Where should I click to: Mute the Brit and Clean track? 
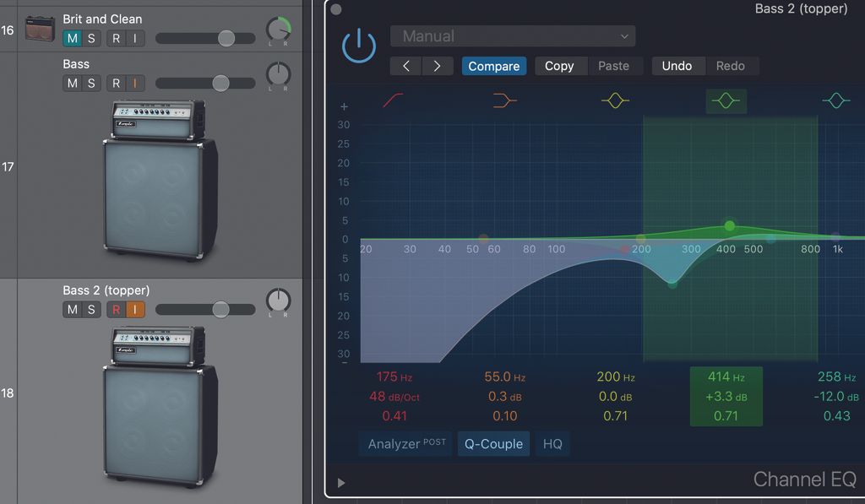pos(72,38)
